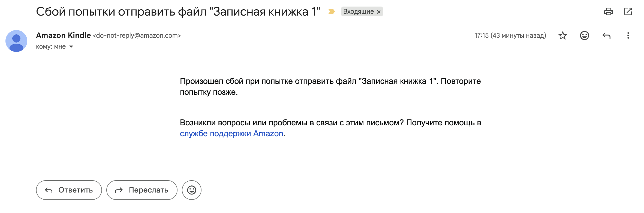Click the Amazon Kindle sender name

(63, 35)
